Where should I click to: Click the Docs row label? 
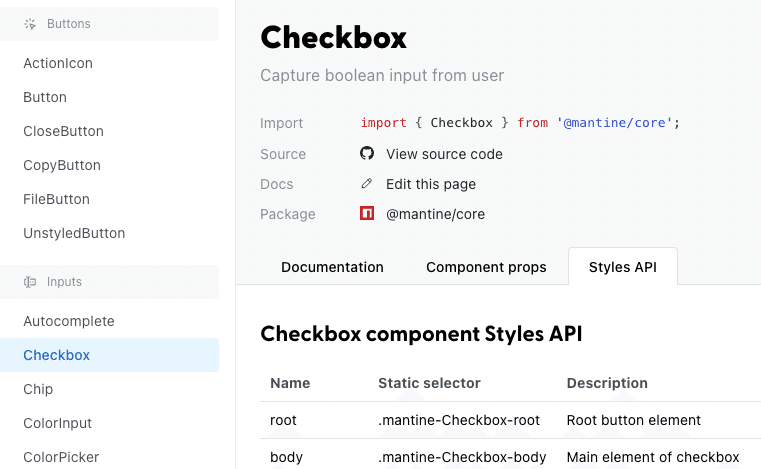277,184
